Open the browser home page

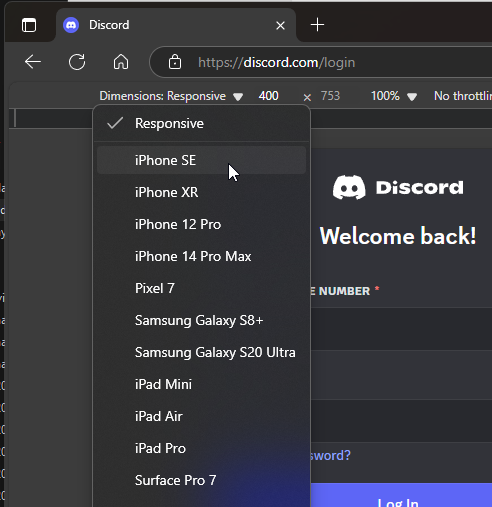click(121, 62)
